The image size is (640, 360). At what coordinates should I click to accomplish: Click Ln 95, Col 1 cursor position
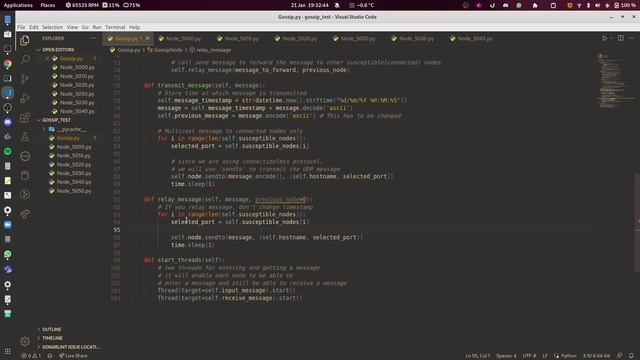click(x=478, y=356)
